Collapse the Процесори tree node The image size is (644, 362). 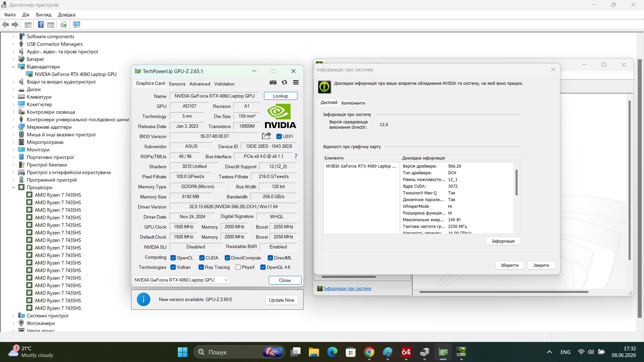[x=13, y=187]
